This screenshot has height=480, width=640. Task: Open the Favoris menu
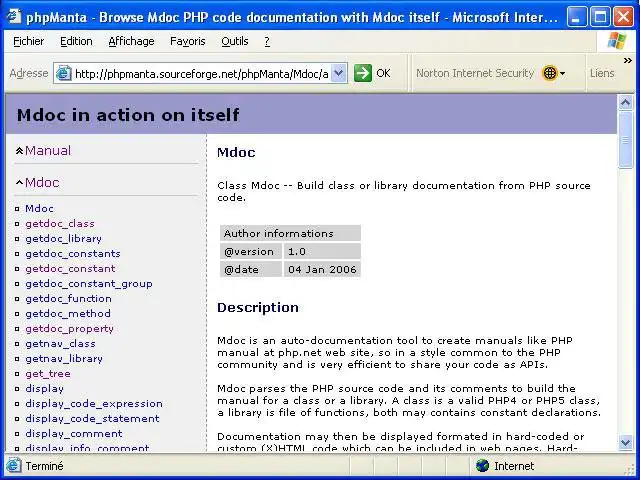[188, 41]
